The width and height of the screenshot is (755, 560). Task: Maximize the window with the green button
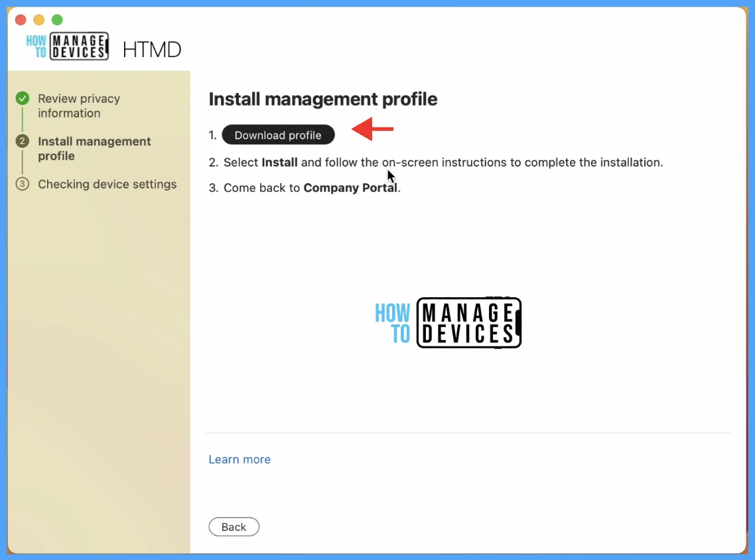pos(57,20)
